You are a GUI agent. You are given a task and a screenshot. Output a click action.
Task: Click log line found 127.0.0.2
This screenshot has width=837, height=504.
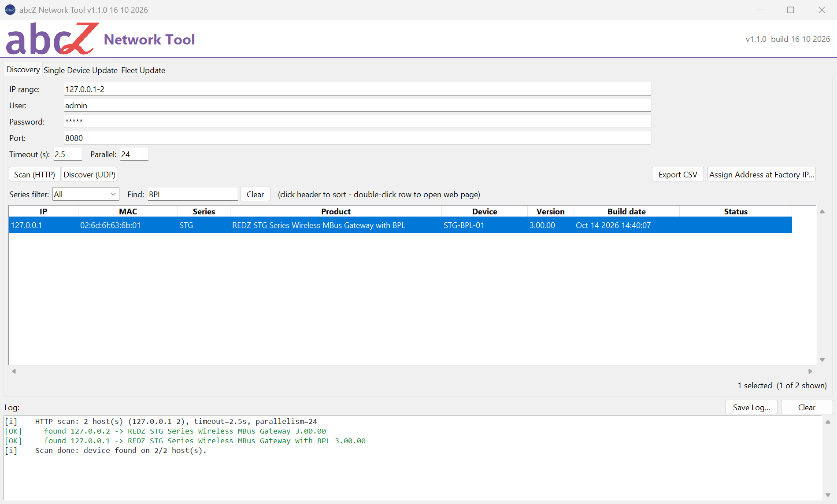coord(185,431)
